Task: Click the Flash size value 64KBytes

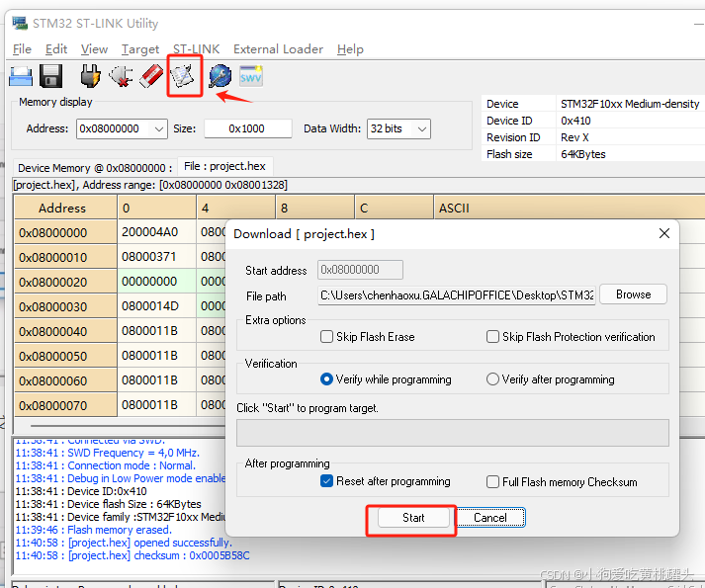Action: pos(583,154)
